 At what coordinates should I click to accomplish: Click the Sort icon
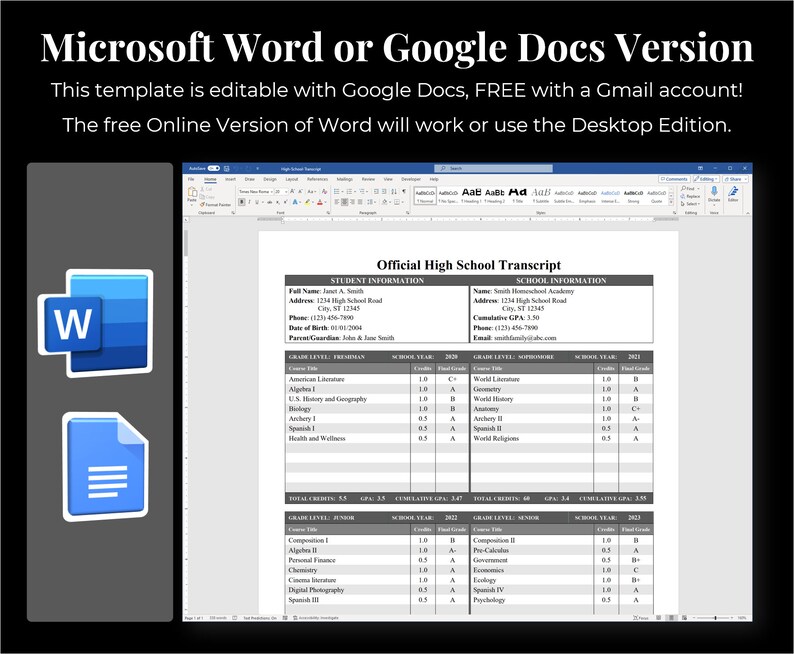point(394,192)
